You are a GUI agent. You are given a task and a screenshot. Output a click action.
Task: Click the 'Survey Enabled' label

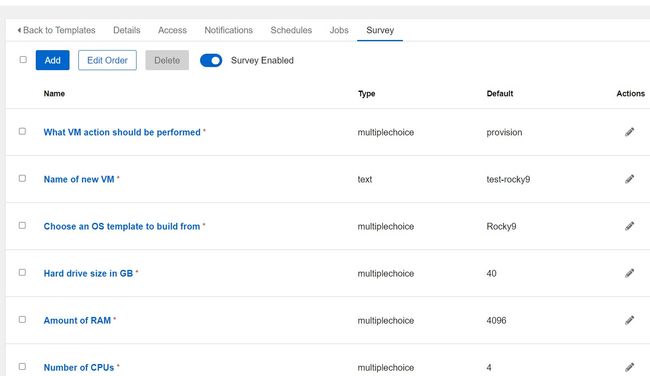click(x=262, y=61)
